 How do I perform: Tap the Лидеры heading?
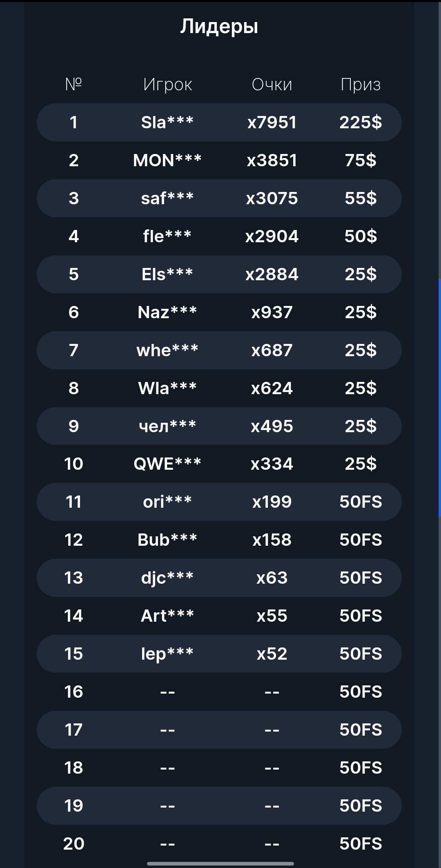pos(219,27)
